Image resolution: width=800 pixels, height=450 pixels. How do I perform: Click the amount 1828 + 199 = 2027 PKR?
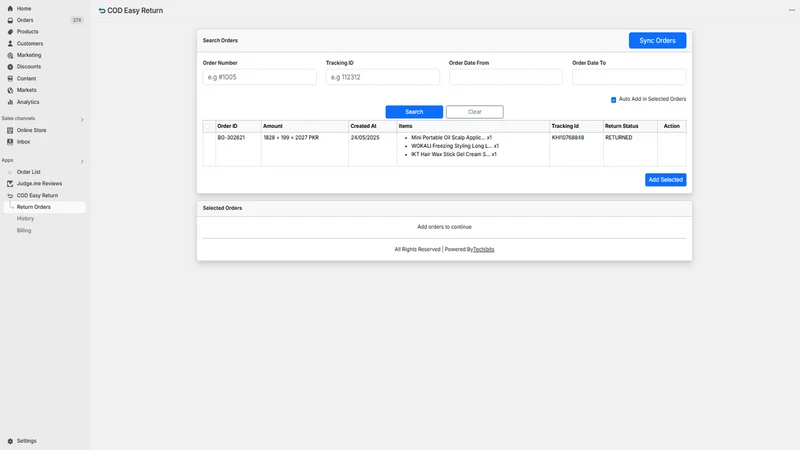(x=291, y=138)
